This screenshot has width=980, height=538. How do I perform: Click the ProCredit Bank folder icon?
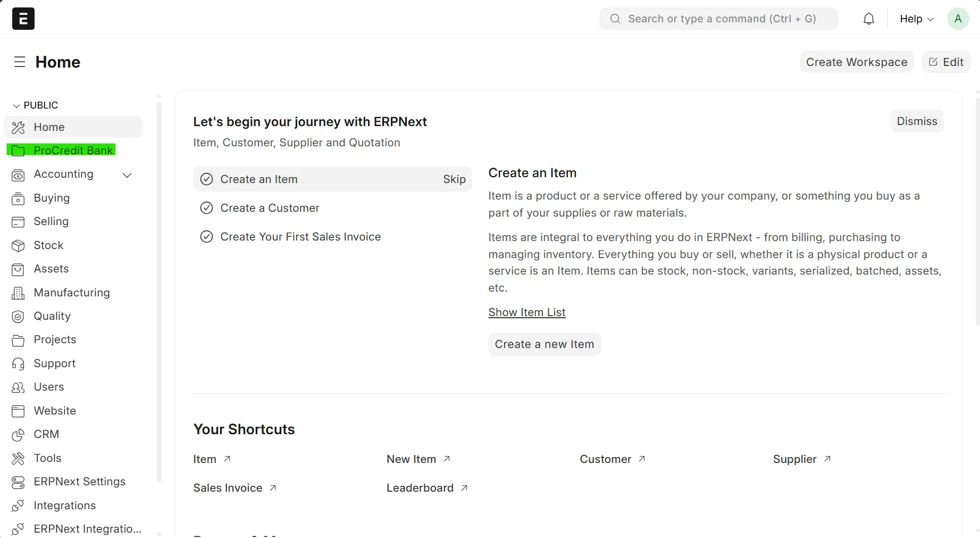tap(18, 151)
